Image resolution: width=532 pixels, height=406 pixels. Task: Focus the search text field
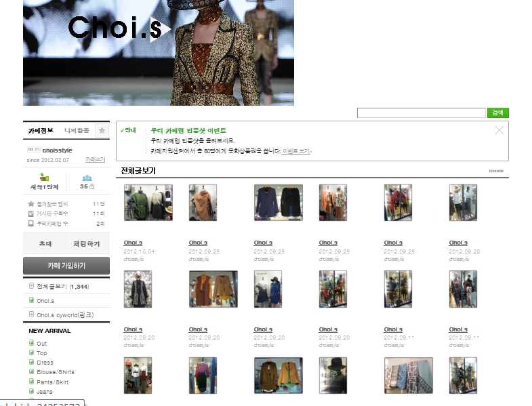click(421, 113)
